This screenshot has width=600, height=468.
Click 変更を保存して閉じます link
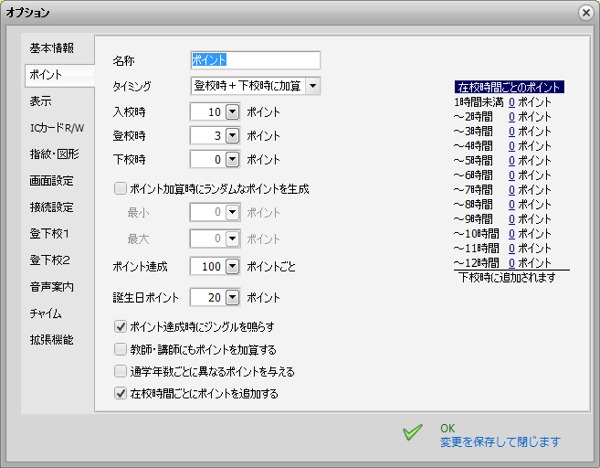tap(500, 441)
